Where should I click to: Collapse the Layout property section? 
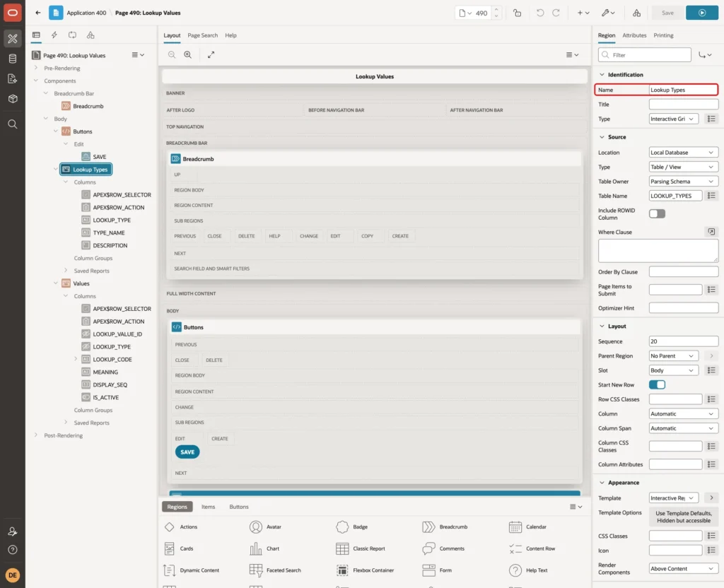click(602, 326)
